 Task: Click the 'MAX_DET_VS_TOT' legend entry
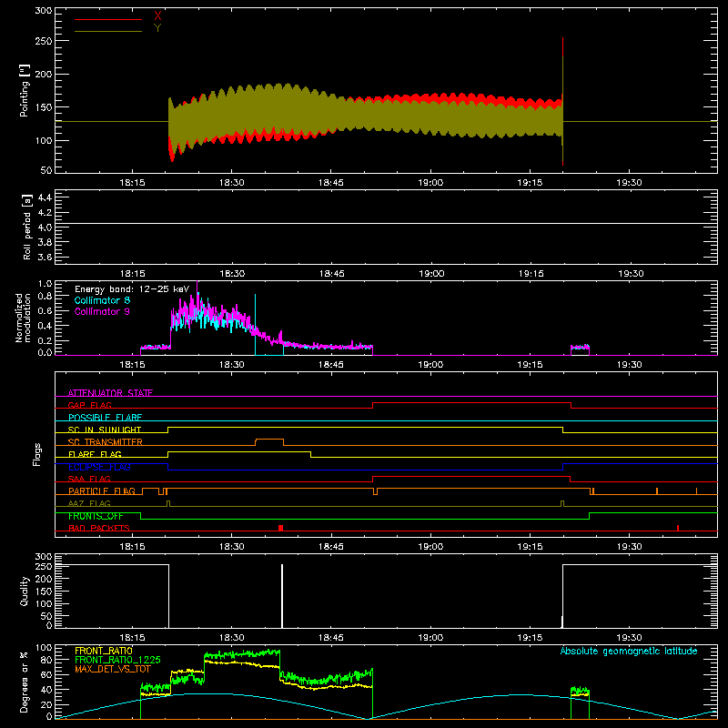coord(113,669)
